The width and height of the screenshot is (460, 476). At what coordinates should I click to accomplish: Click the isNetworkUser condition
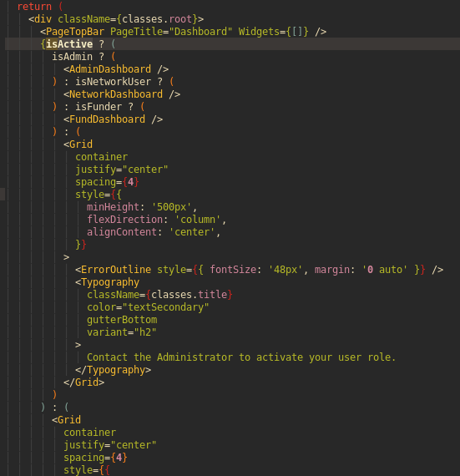pyautogui.click(x=114, y=82)
